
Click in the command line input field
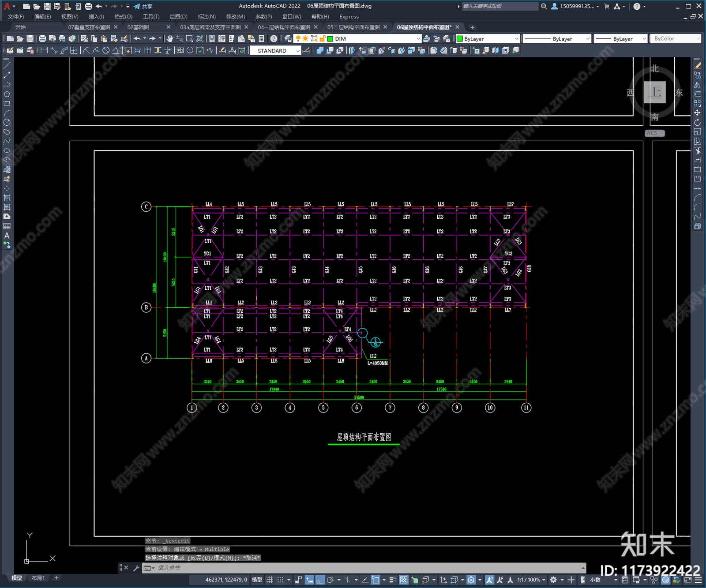368,568
